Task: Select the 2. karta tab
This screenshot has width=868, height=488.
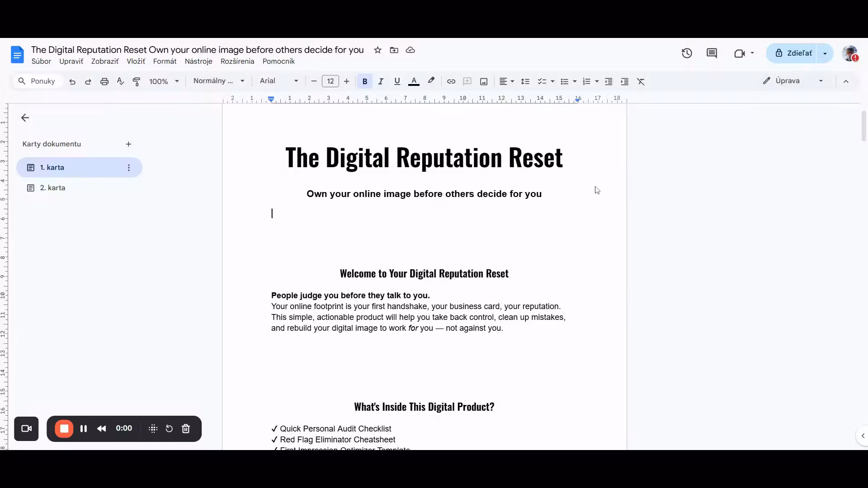Action: (x=52, y=188)
